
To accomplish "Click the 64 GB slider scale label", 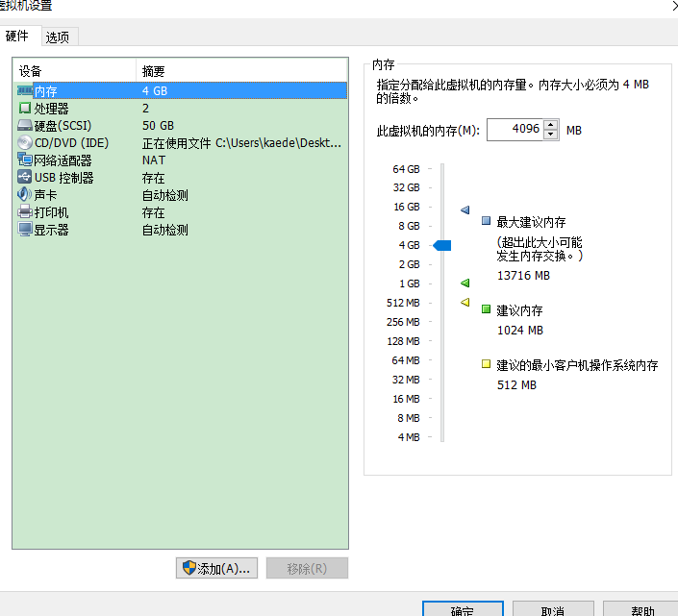I will point(406,169).
